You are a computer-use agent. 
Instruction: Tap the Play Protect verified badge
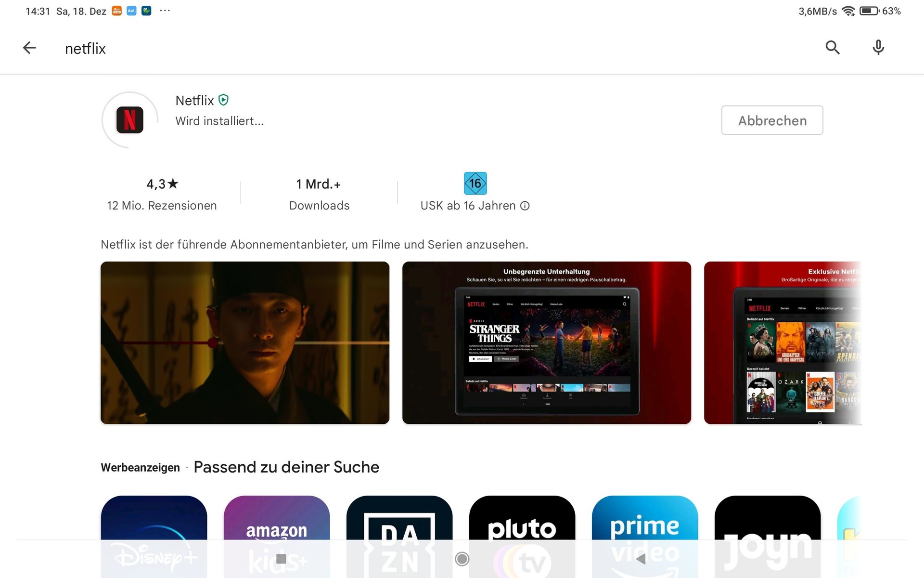coord(223,100)
